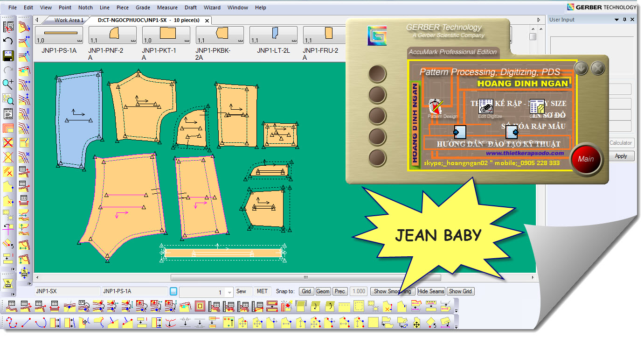Click the tab scroll left arrow
The width and height of the screenshot is (644, 338).
point(37,20)
